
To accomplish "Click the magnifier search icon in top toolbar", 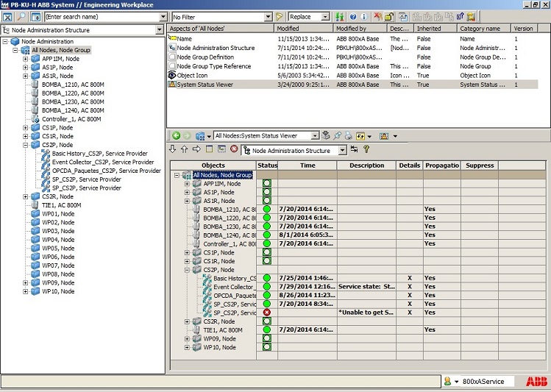I will pos(21,16).
